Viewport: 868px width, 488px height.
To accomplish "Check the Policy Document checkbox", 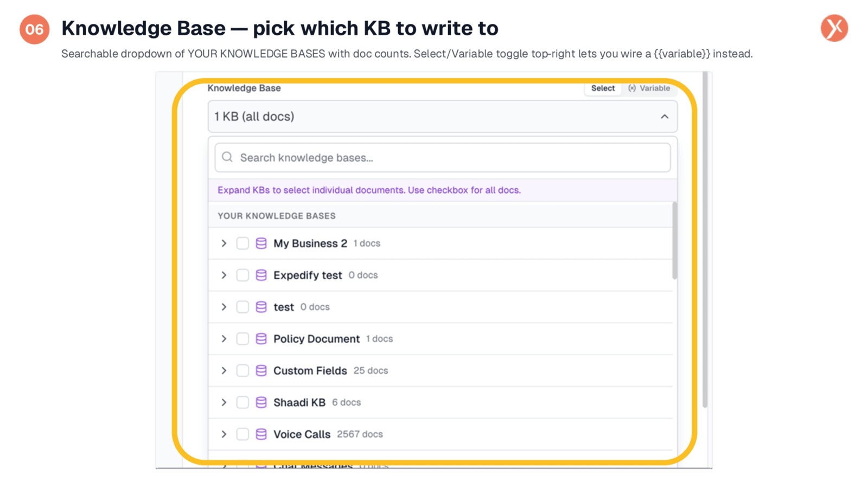I will pyautogui.click(x=242, y=339).
